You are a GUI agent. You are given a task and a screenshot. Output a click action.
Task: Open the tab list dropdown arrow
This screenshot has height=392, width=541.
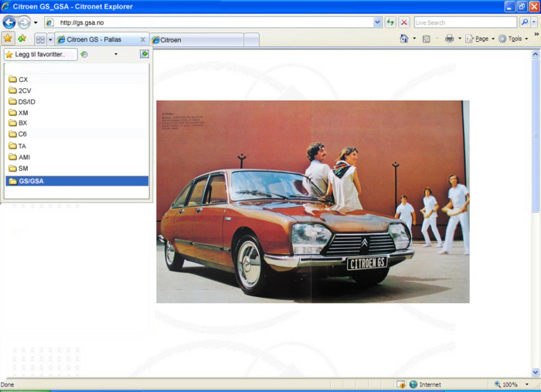50,39
